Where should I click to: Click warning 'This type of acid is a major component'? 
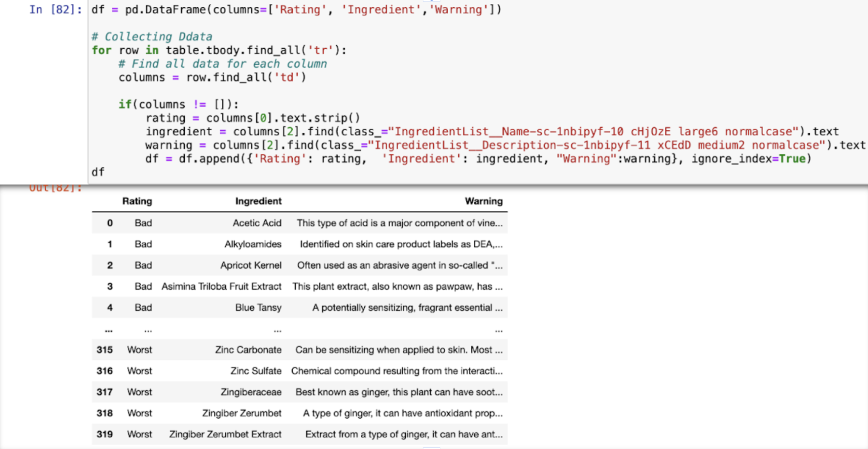point(400,223)
